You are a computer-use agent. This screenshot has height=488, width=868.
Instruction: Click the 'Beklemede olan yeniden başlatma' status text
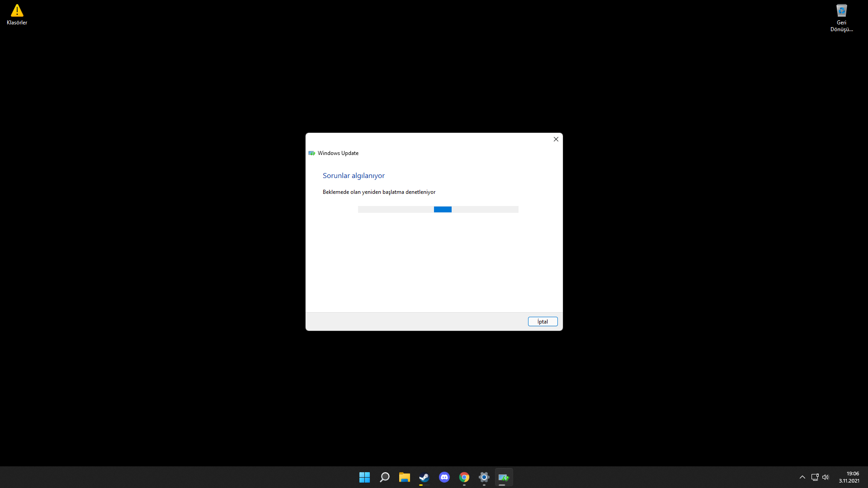point(379,192)
